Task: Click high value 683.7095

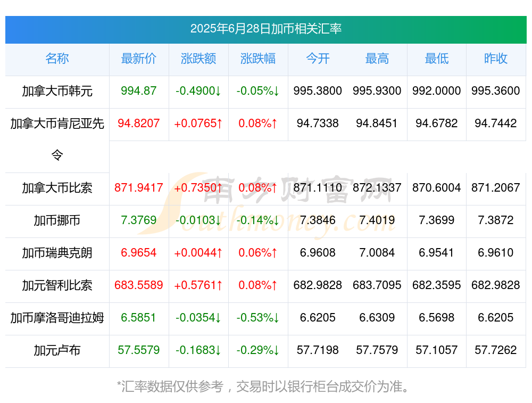Action: pos(377,285)
